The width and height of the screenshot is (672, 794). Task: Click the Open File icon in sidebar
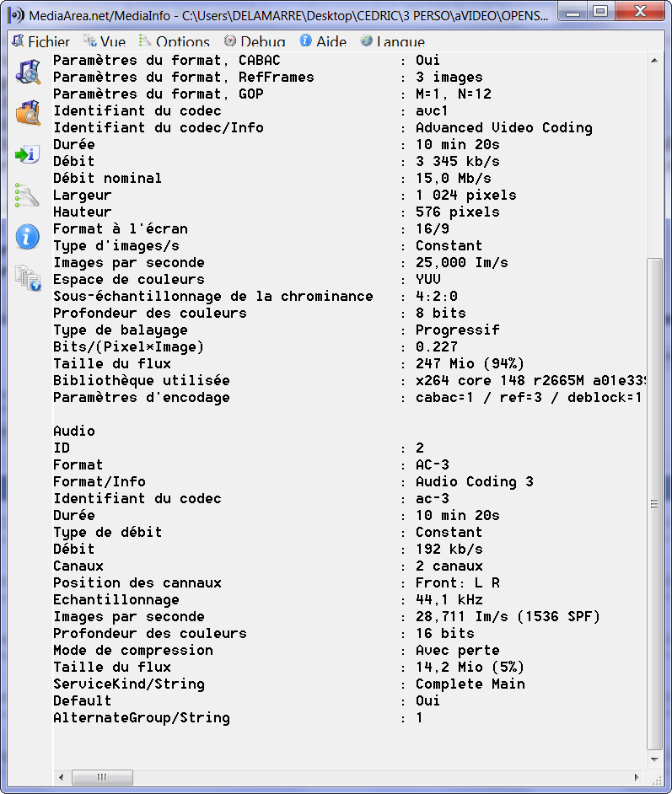pos(28,72)
